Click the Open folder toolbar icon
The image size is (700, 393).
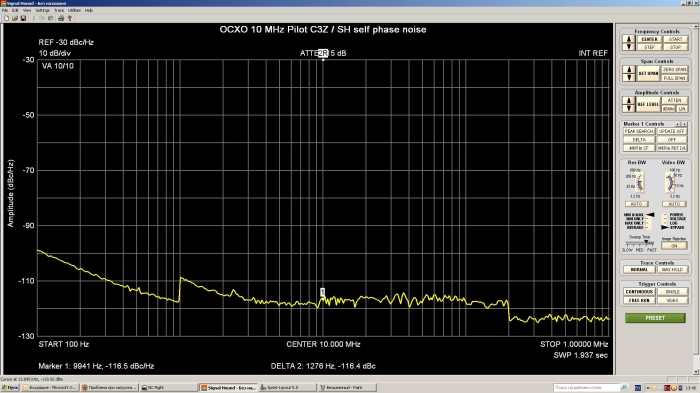coord(15,18)
